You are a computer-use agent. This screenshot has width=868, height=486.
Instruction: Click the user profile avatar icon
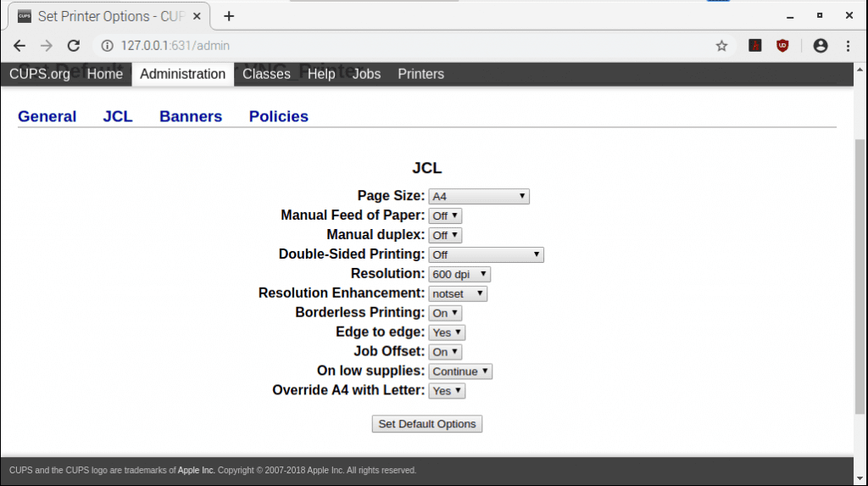point(820,46)
